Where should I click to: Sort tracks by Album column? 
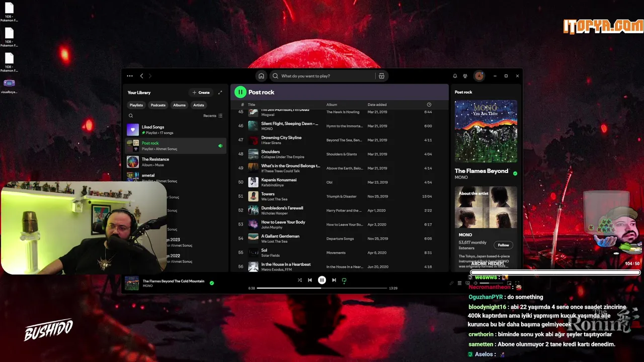pos(332,105)
